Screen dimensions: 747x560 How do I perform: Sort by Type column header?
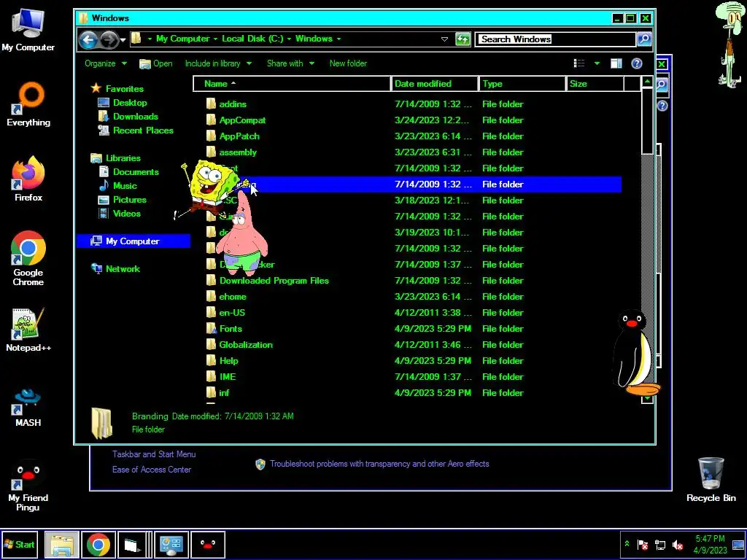[x=522, y=84]
